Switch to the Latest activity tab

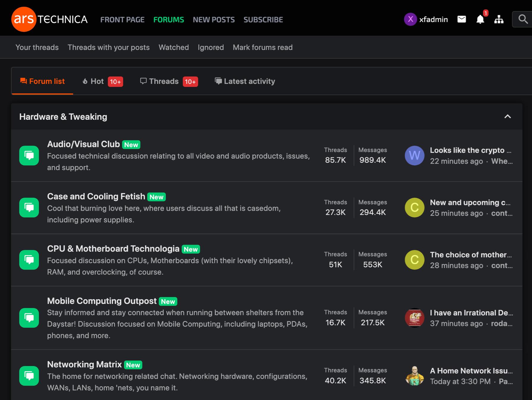[249, 81]
